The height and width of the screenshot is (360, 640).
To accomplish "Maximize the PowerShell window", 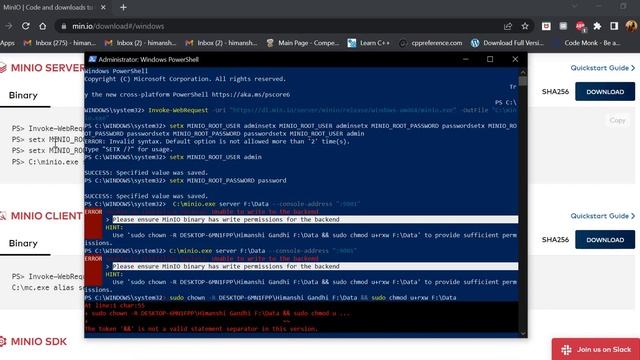I will [x=490, y=59].
